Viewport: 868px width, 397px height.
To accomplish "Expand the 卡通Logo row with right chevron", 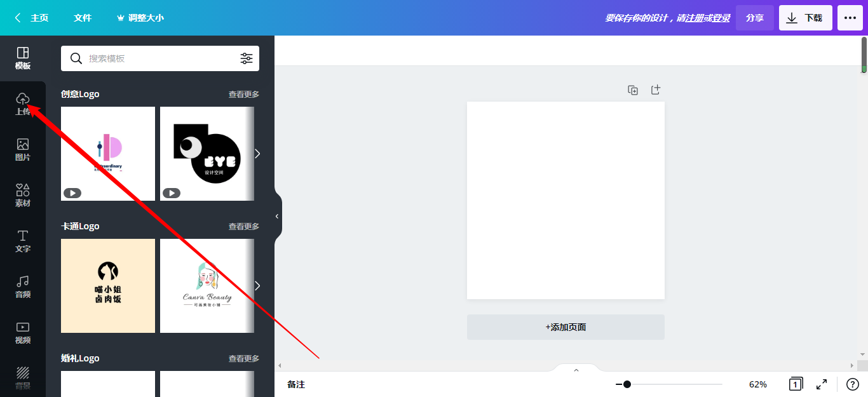I will [257, 286].
